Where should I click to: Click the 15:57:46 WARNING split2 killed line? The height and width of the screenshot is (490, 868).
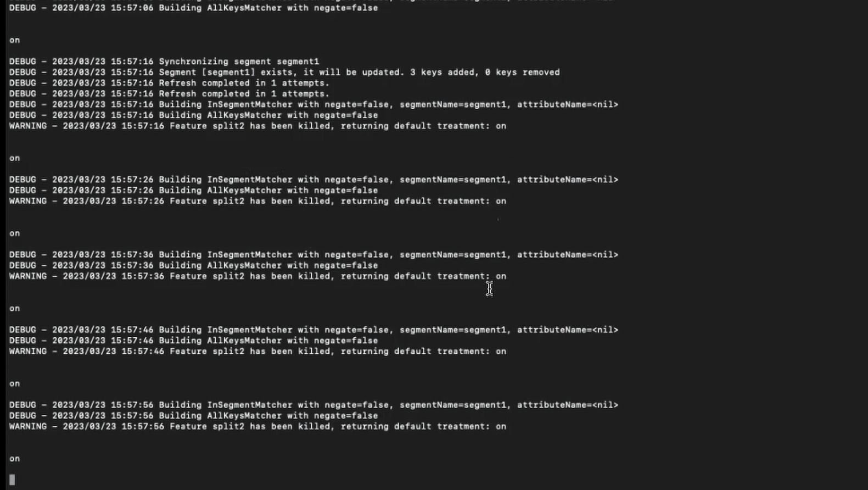click(257, 352)
